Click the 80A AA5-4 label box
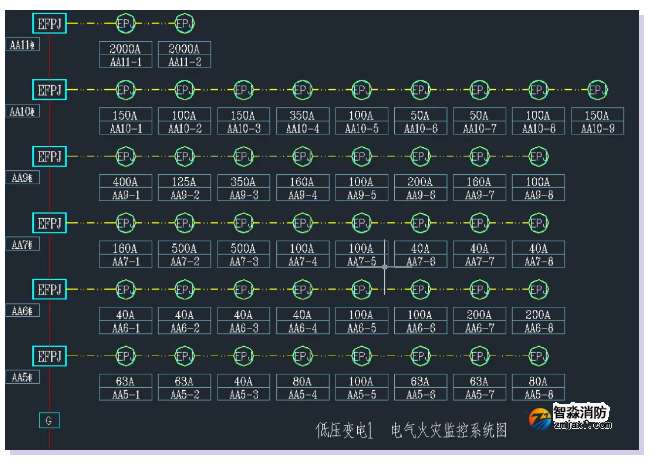 tap(302, 388)
